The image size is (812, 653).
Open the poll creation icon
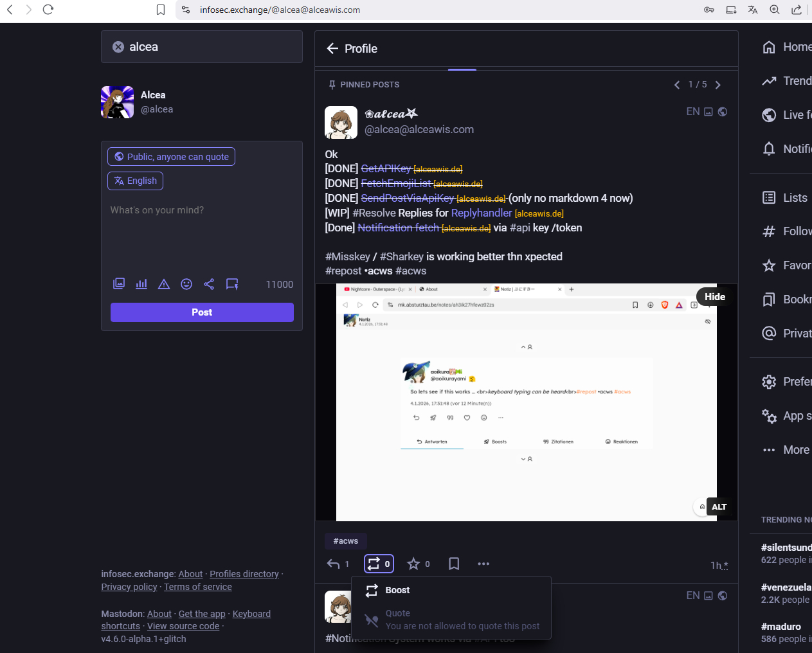(x=141, y=284)
